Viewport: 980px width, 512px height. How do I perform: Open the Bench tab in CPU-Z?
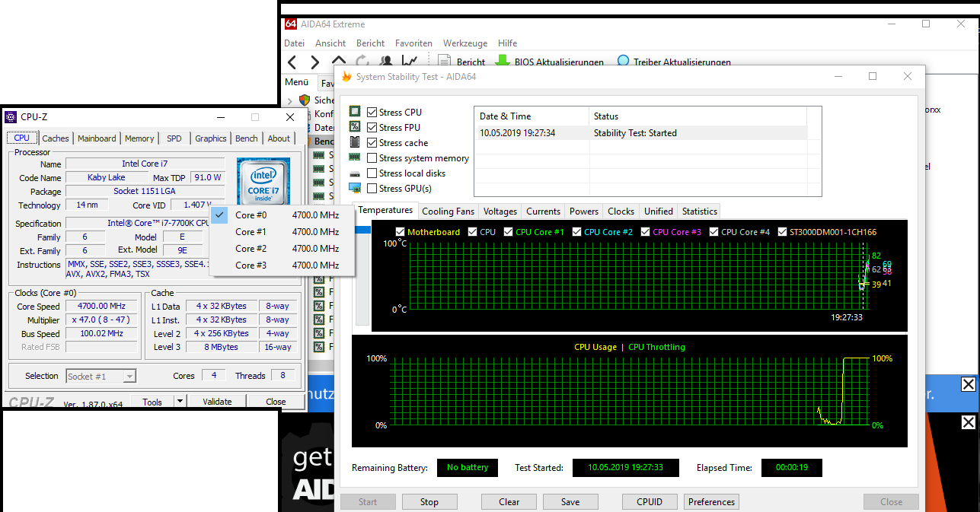[247, 138]
